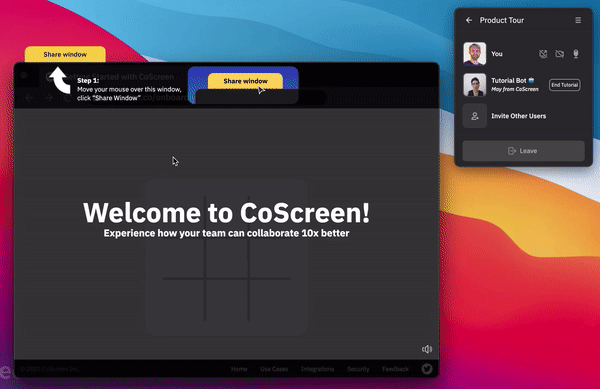Image resolution: width=600 pixels, height=389 pixels.
Task: Open the Feedback footer link
Action: [x=395, y=369]
